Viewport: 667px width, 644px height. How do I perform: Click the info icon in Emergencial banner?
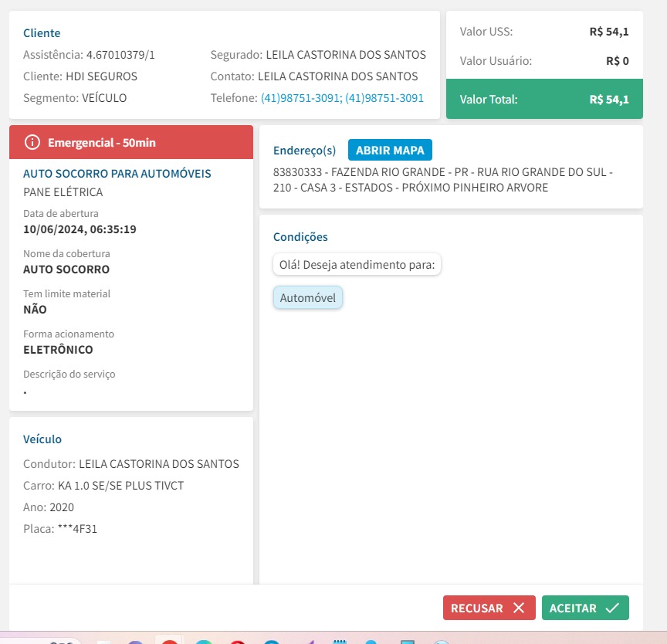coord(32,142)
